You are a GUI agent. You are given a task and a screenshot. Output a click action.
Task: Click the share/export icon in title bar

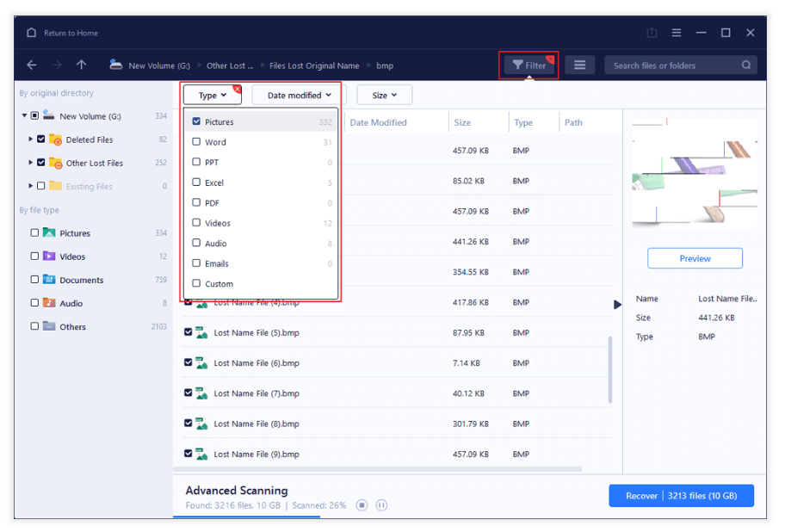652,33
